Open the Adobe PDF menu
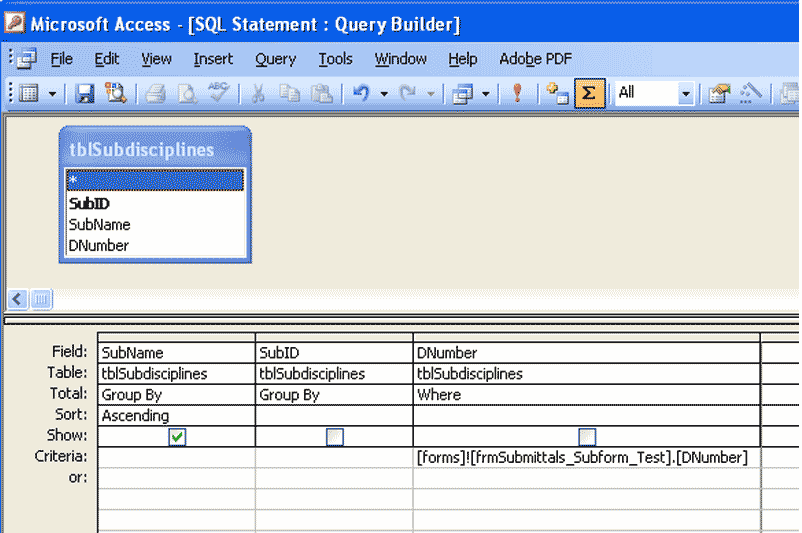The height and width of the screenshot is (533, 802). (x=535, y=59)
